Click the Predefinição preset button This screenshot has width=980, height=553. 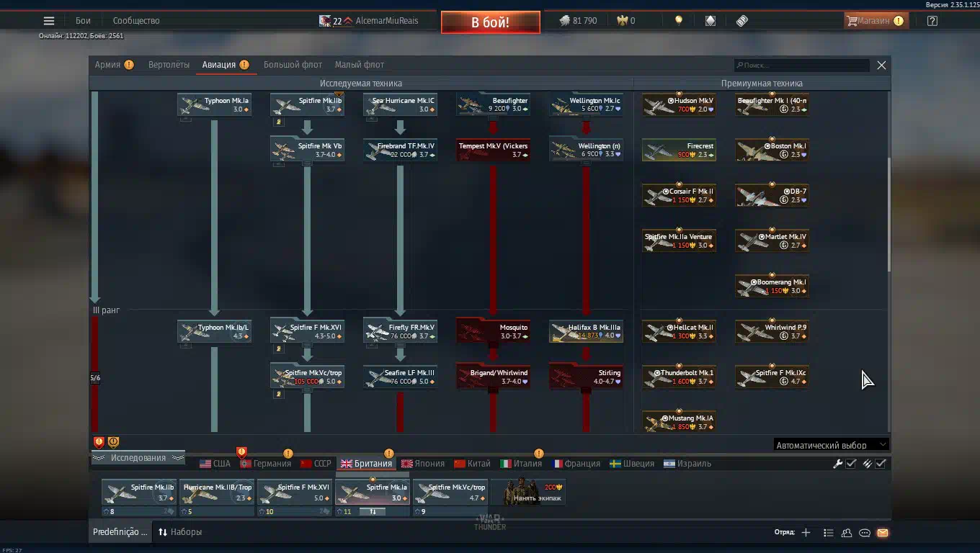120,533
